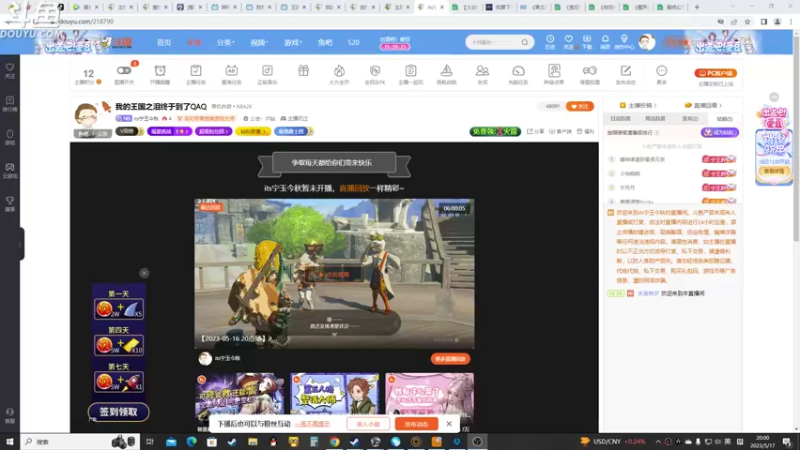Screen dimensions: 800x450
Task: Open the trophy icon in left sidebar
Action: tap(10, 204)
